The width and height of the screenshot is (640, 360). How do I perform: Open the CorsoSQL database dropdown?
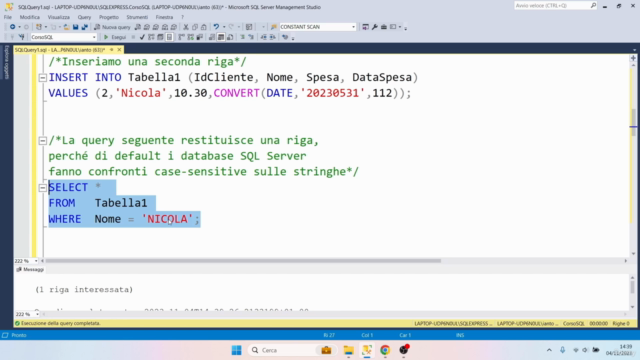point(94,37)
